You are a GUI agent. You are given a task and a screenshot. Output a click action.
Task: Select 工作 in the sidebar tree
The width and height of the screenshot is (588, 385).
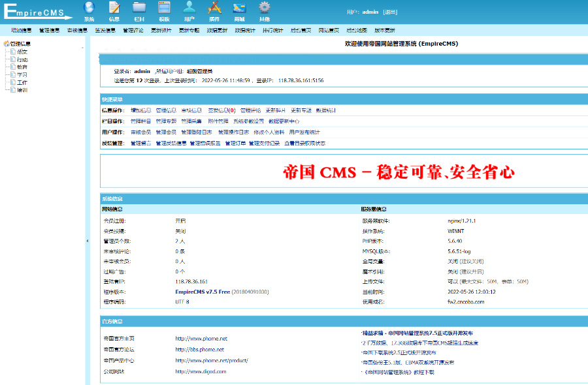tap(22, 82)
